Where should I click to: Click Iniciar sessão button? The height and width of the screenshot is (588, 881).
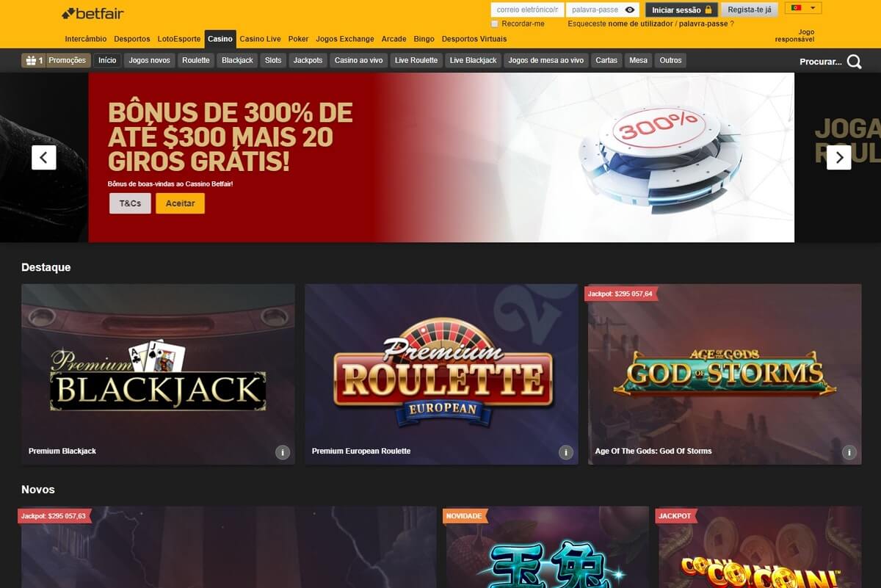click(682, 10)
